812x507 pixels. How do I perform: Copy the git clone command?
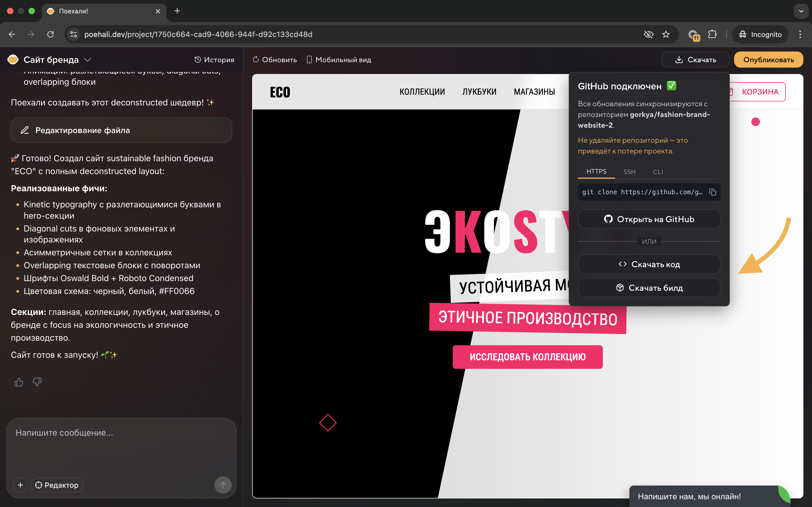pos(713,192)
